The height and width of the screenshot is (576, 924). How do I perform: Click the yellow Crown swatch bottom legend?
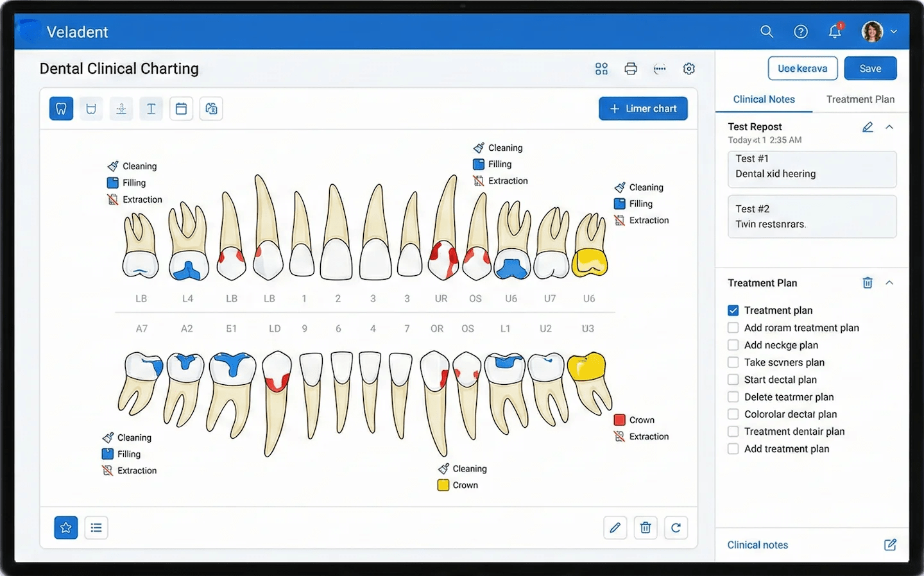coord(443,486)
